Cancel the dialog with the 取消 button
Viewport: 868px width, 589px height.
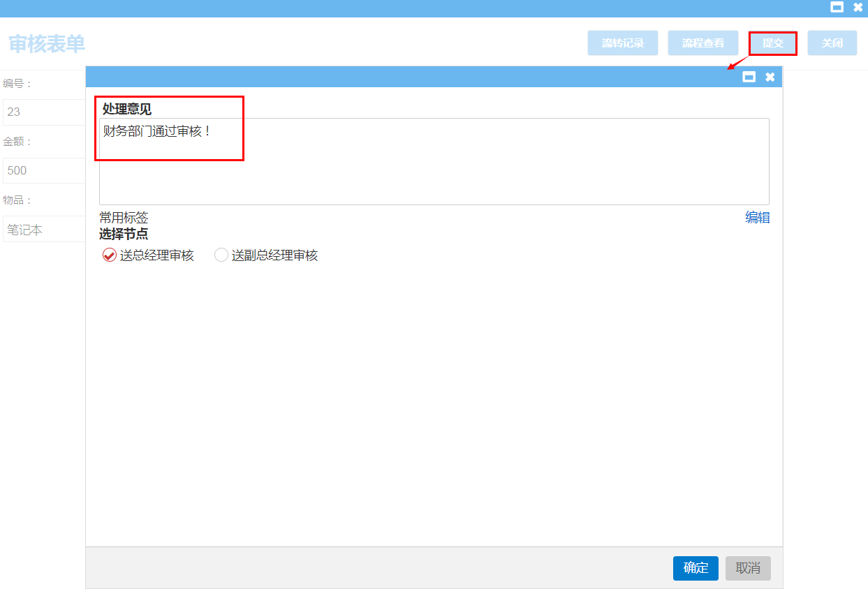[748, 568]
